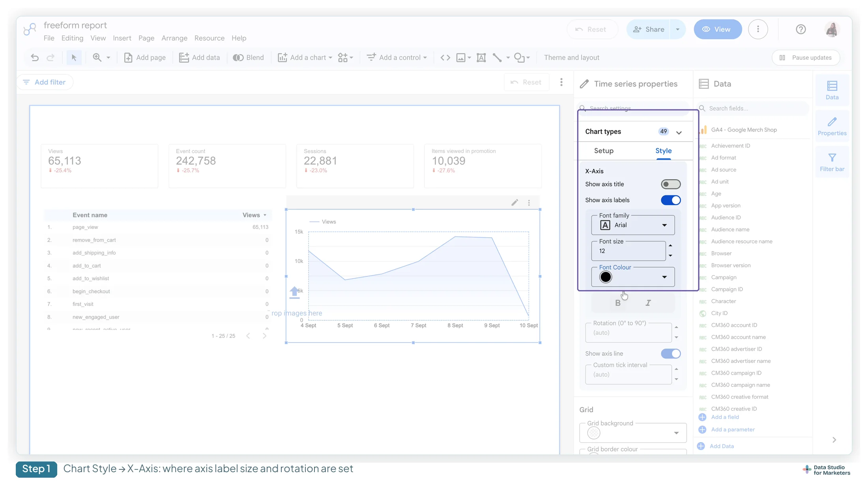Click the community visualisations icon
The image size is (868, 484).
[x=343, y=58]
